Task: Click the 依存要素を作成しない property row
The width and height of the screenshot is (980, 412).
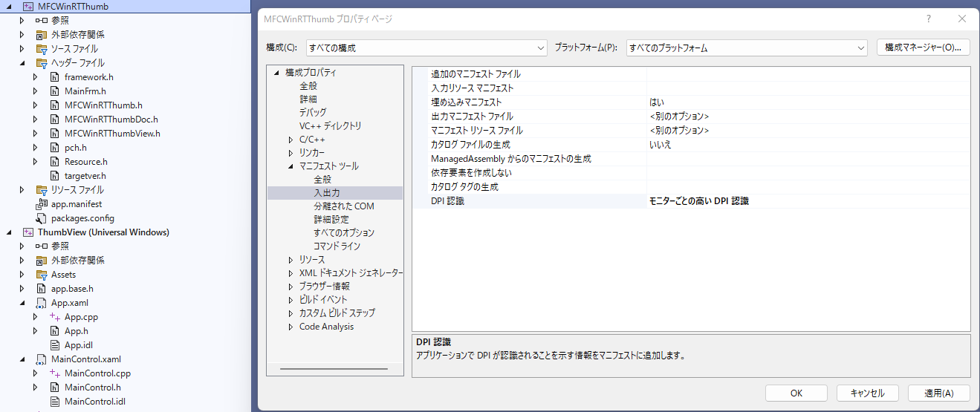Action: 692,173
